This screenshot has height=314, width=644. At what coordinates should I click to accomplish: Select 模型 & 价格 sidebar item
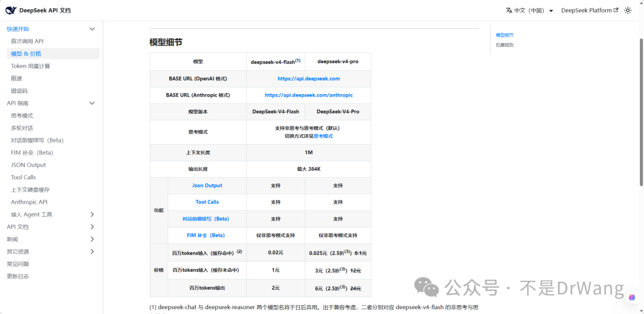(53, 54)
